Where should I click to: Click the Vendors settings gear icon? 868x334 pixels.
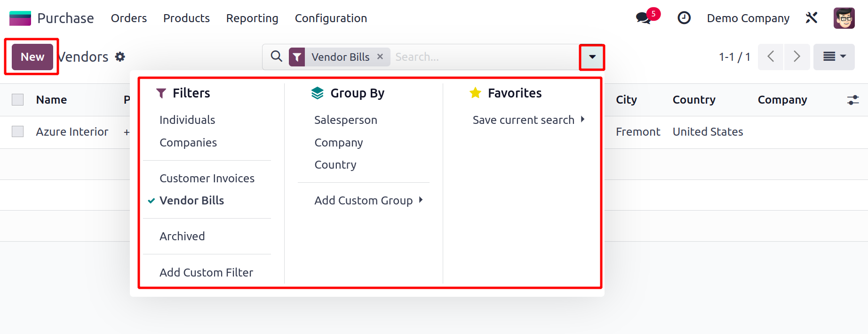[x=120, y=57]
